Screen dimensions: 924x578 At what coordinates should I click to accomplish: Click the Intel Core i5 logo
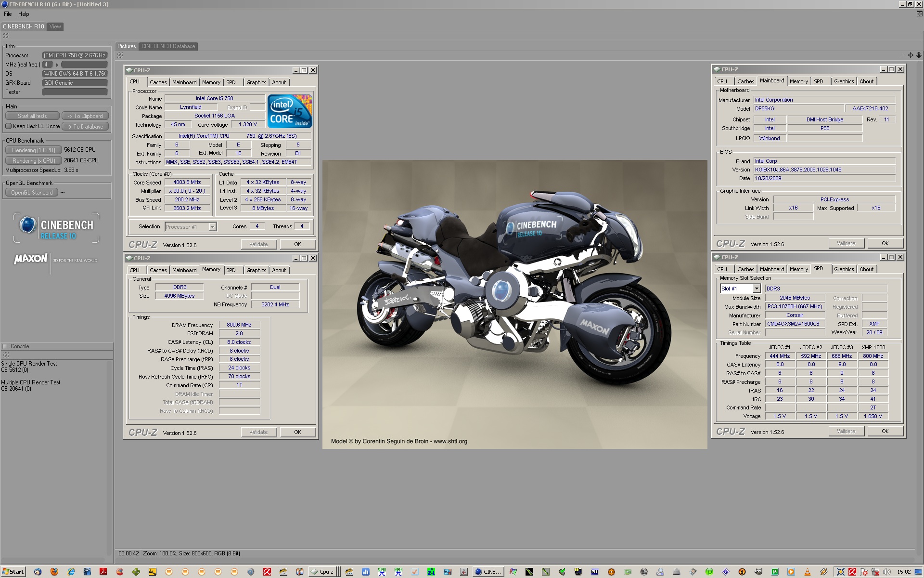click(x=290, y=111)
